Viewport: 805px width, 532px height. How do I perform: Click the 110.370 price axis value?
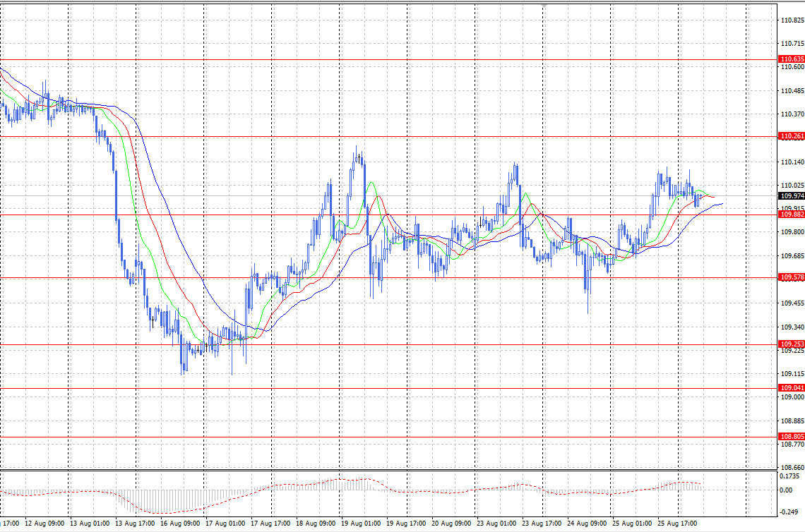click(x=792, y=114)
